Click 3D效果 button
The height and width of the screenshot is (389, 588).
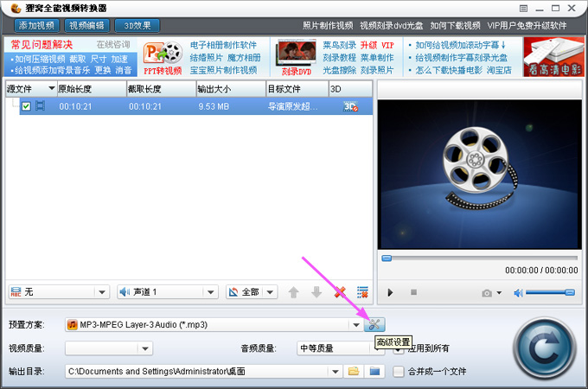coord(137,25)
